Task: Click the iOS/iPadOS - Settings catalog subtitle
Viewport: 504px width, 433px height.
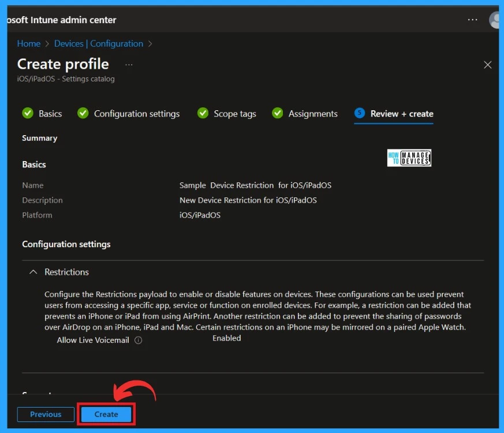Action: click(66, 79)
